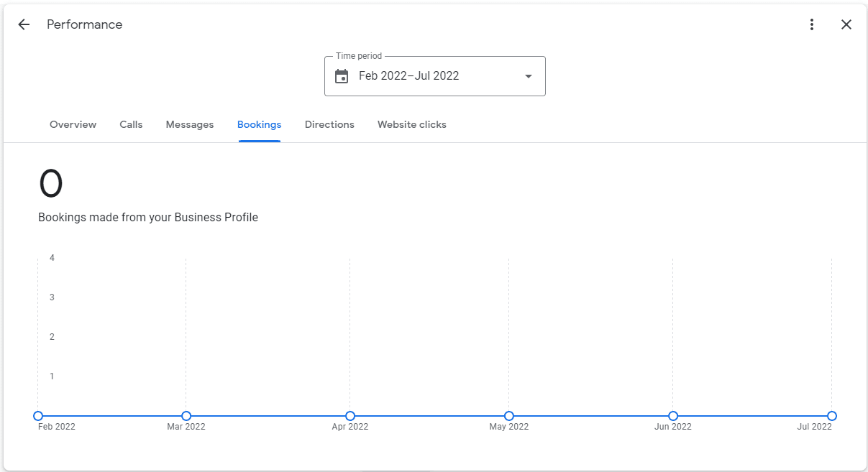Viewport: 868px width, 472px height.
Task: Switch to the Overview tab
Action: tap(73, 124)
